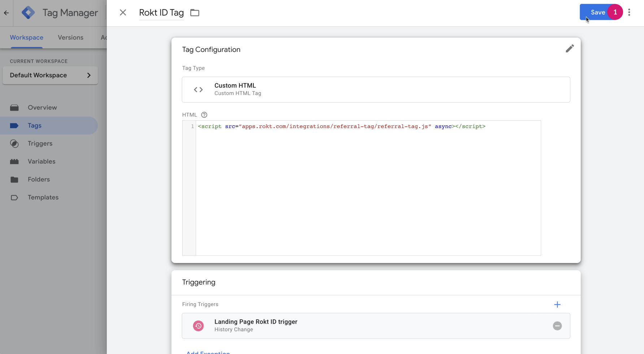
Task: Open Landing Page Rokt ID trigger
Action: [376, 326]
